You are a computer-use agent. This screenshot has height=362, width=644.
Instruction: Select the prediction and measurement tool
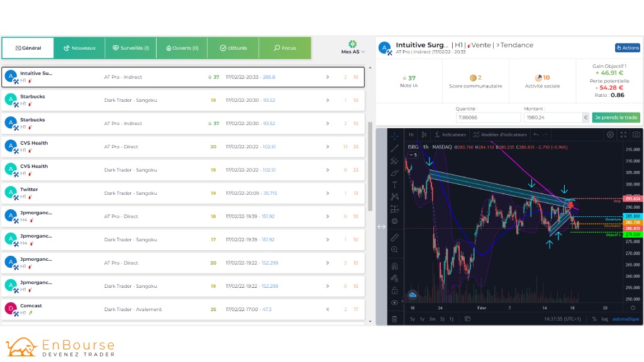(394, 209)
